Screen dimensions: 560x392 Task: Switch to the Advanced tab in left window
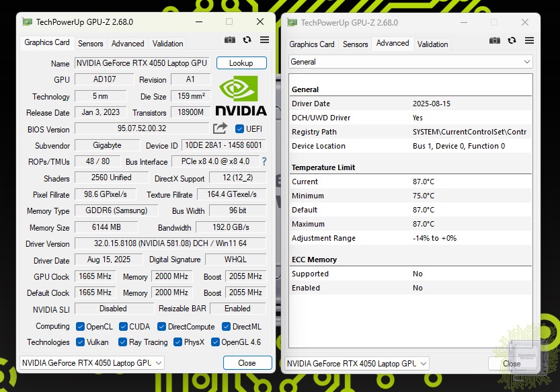tap(128, 44)
